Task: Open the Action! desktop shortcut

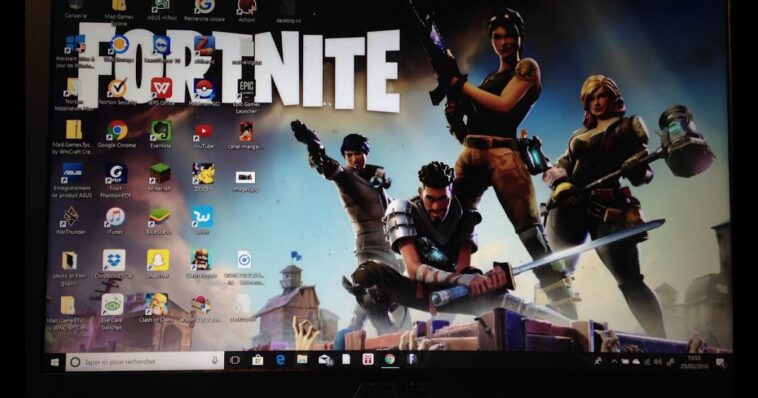Action: [x=247, y=11]
